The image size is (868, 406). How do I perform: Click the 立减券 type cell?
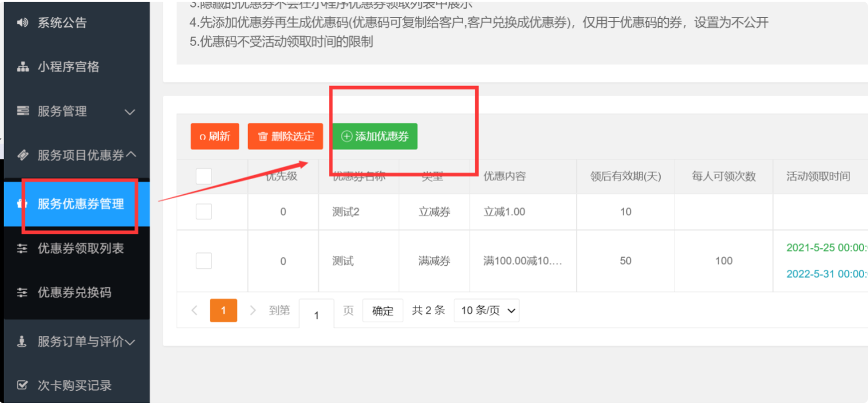tap(435, 212)
